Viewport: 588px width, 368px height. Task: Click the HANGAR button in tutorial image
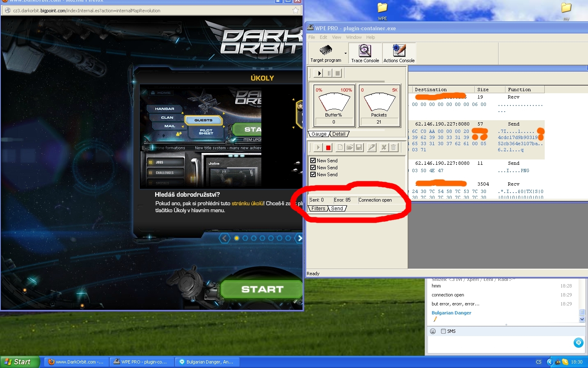click(x=165, y=109)
